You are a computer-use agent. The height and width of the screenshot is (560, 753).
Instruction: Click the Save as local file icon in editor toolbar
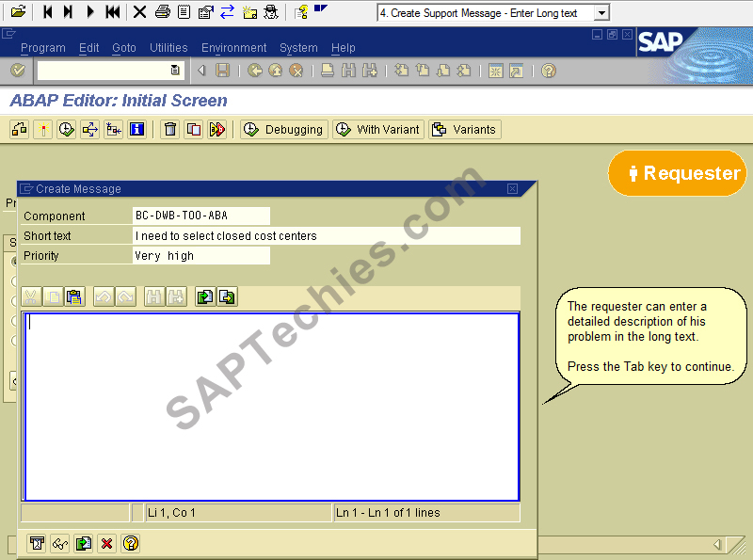(227, 296)
